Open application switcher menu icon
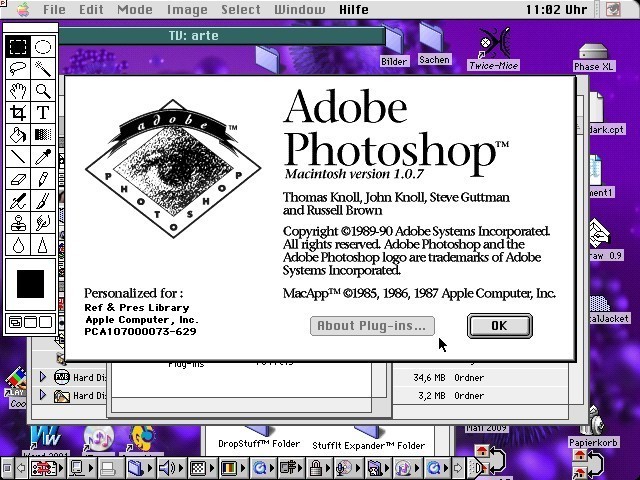This screenshot has height=480, width=640. point(613,9)
